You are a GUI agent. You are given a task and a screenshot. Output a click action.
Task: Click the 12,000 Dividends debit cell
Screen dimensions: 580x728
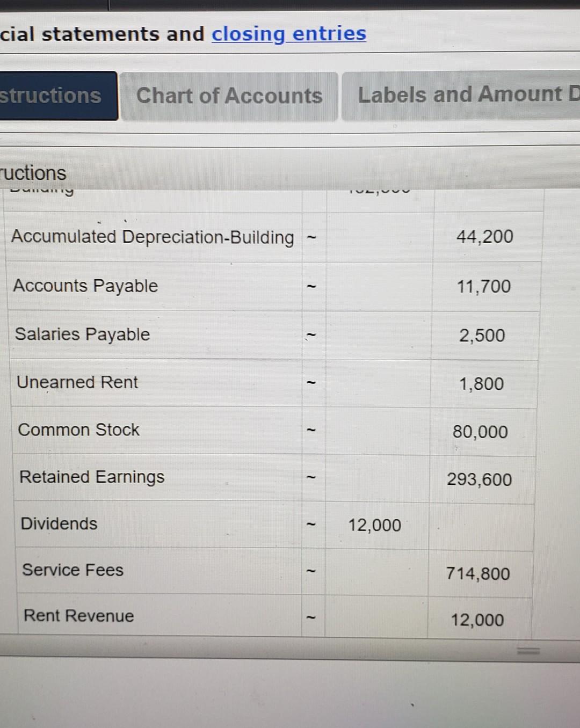point(374,525)
